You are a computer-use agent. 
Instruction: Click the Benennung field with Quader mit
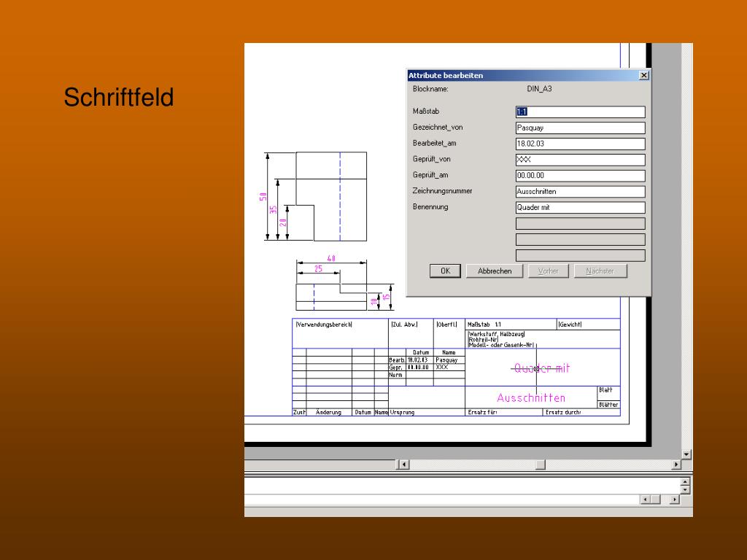(580, 207)
